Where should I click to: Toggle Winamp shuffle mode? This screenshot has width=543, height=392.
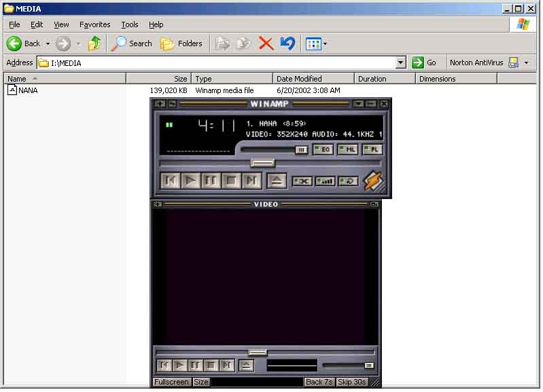tap(302, 181)
